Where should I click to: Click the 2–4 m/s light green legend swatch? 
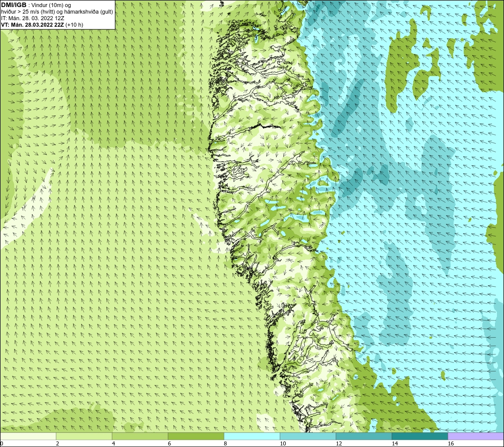(x=84, y=436)
